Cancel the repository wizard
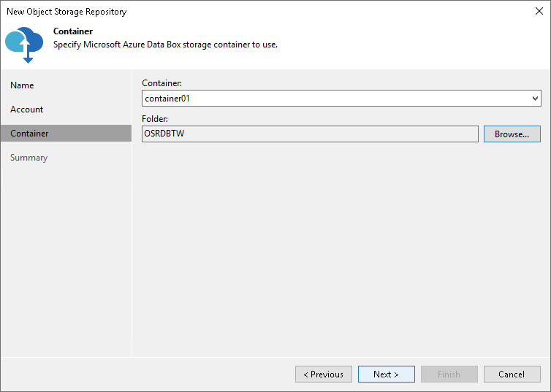The width and height of the screenshot is (551, 392). pos(512,374)
